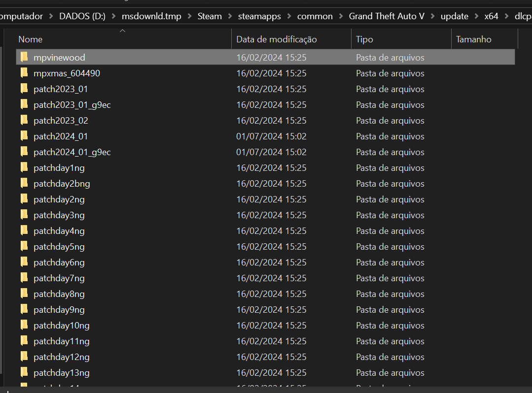This screenshot has width=532, height=393.
Task: Open the chevron dropdown after x64 breadcrumb
Action: 506,16
